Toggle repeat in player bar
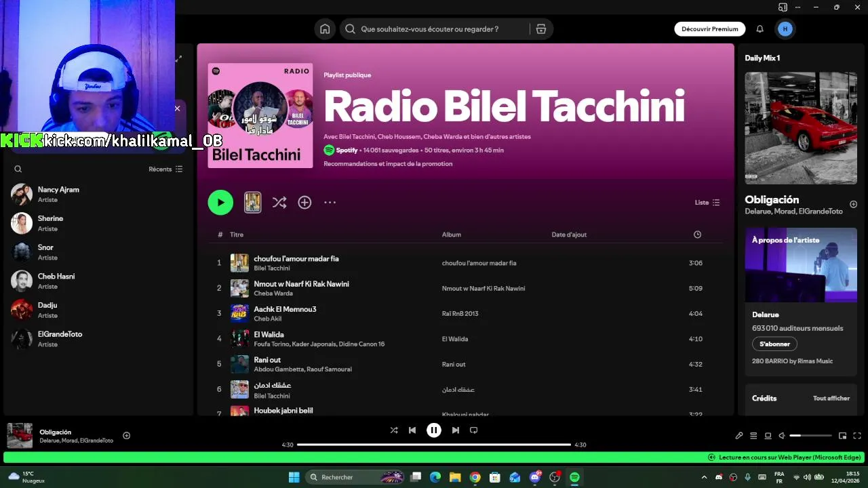This screenshot has height=488, width=868. (x=474, y=430)
